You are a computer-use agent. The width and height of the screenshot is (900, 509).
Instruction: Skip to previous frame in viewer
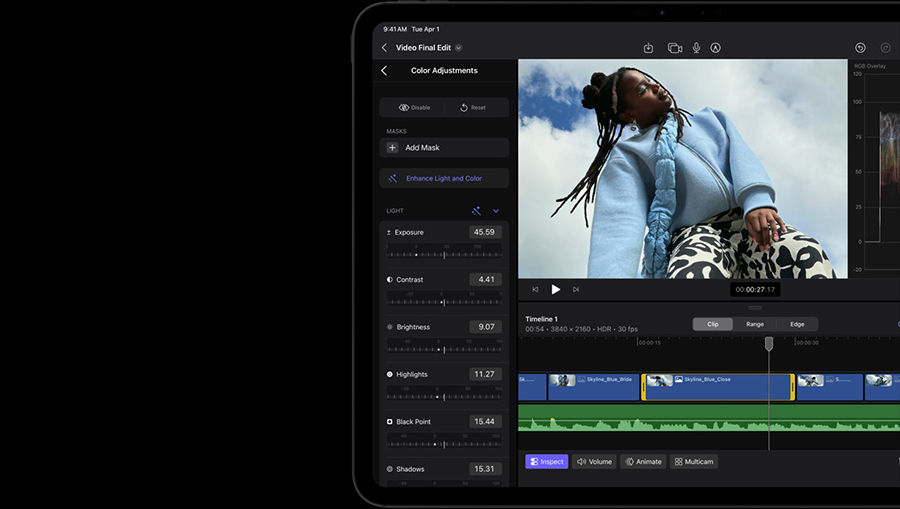pyautogui.click(x=535, y=289)
